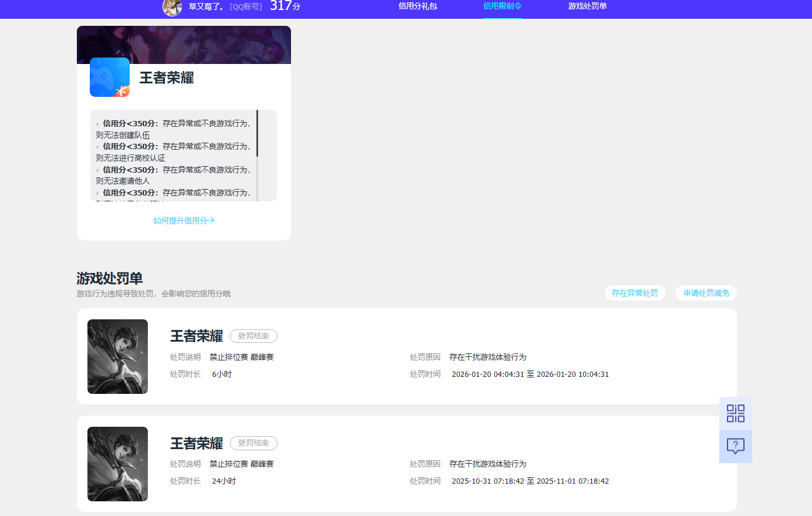This screenshot has height=516, width=812.
Task: Click the 存在异常处罚 button
Action: pos(635,292)
